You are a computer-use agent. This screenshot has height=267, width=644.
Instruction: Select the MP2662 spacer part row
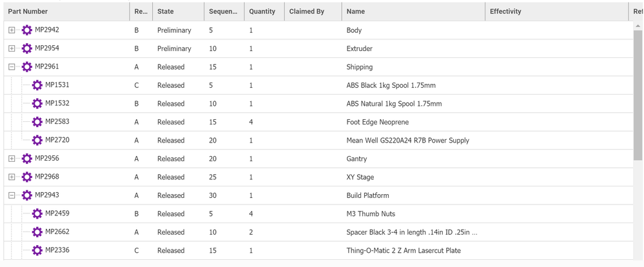pyautogui.click(x=57, y=232)
